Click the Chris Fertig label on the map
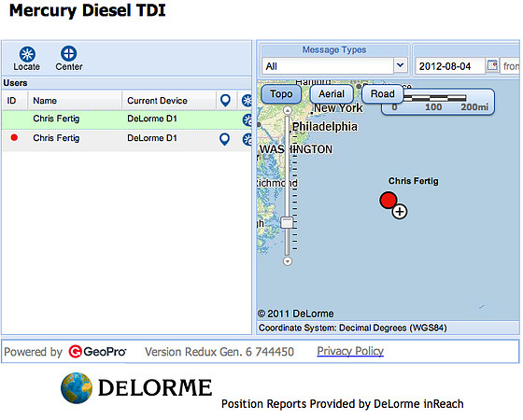Viewport: 523px width, 420px height. pos(413,181)
